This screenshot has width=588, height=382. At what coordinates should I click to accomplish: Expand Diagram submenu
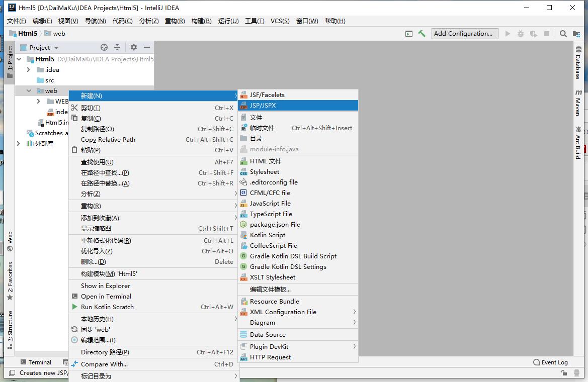298,322
